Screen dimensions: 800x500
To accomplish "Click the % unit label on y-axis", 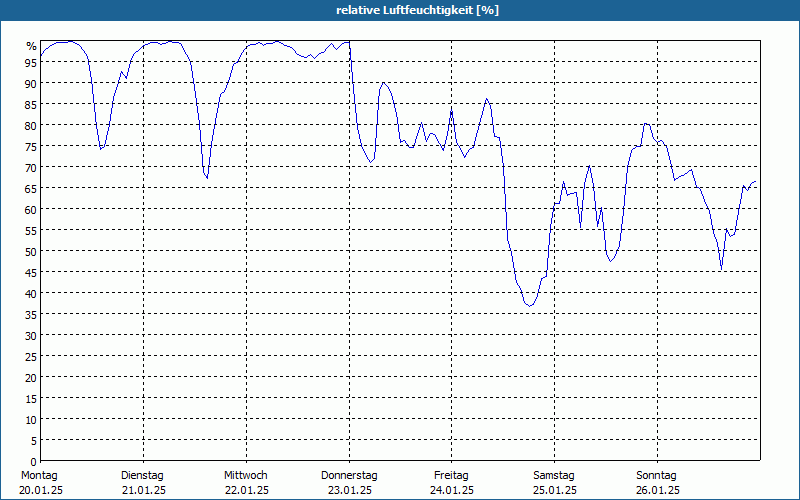I will point(32,46).
